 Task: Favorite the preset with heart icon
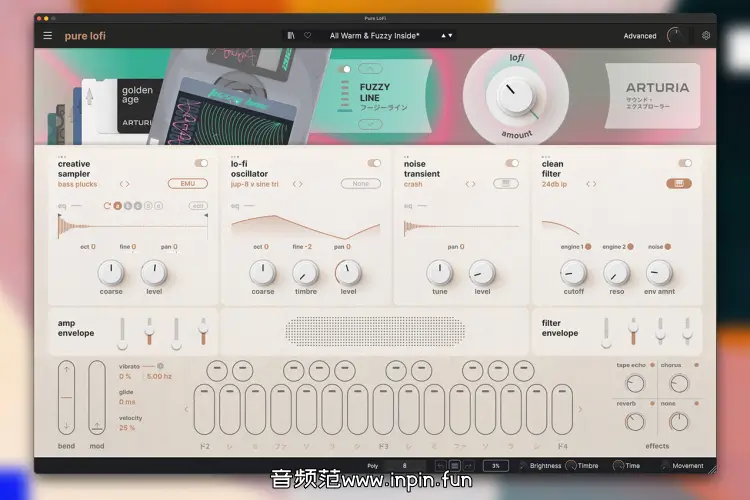point(308,35)
